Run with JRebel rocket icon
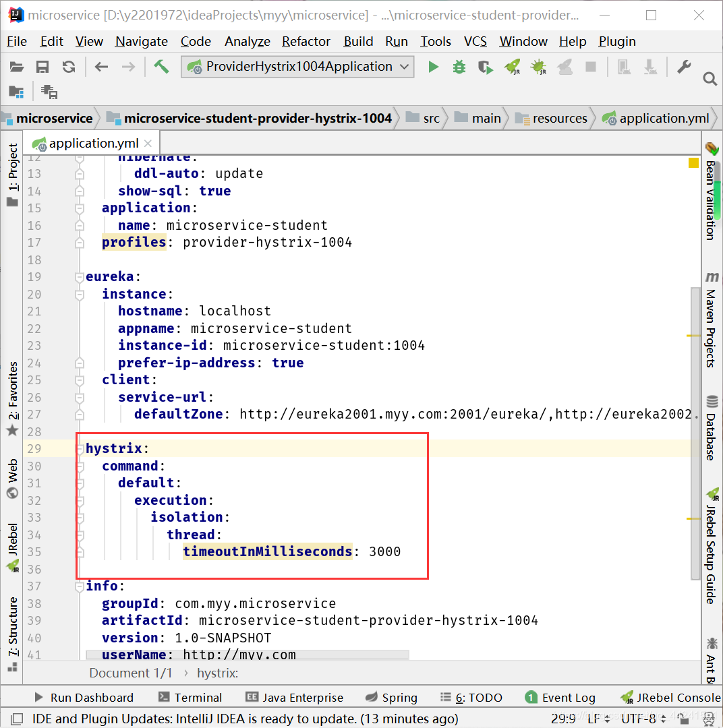This screenshot has width=723, height=728. 513,67
